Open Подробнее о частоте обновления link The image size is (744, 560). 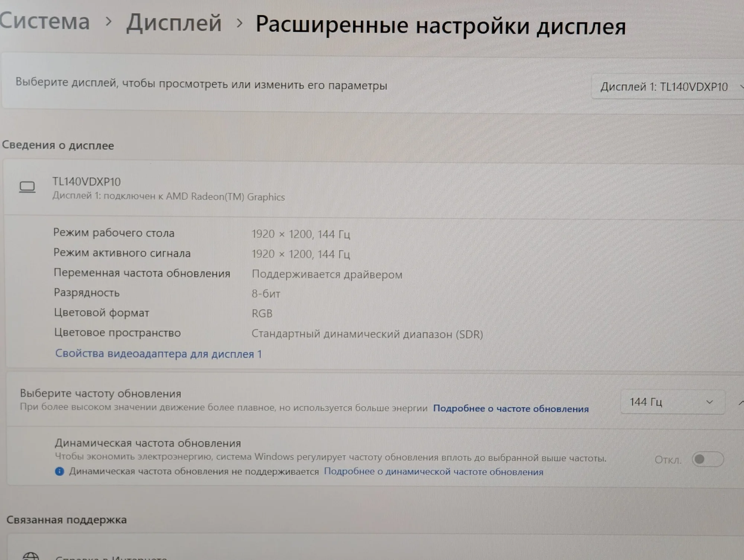pyautogui.click(x=511, y=409)
